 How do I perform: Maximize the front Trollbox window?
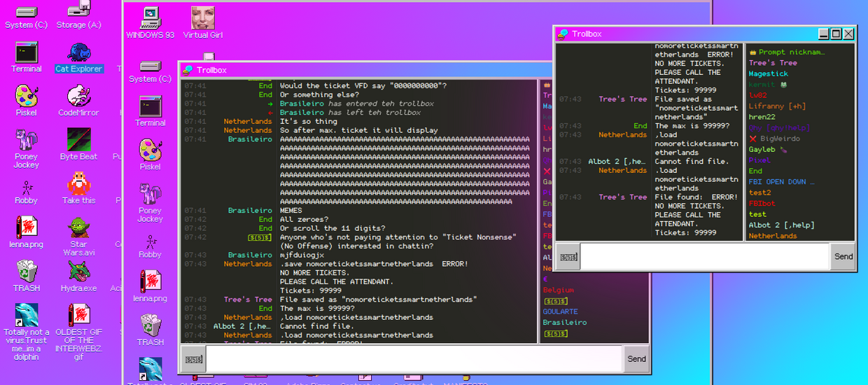point(836,34)
